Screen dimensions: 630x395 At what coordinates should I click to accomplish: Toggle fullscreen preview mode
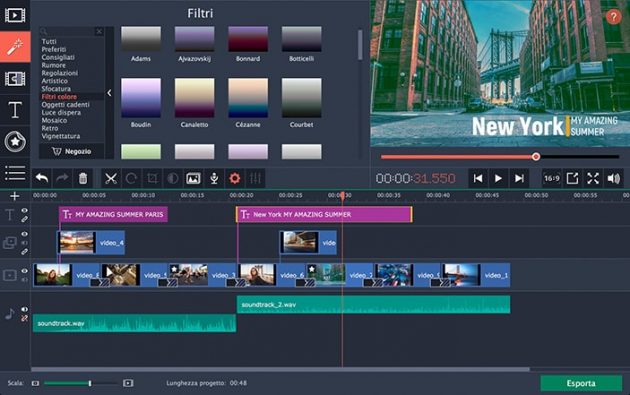(x=593, y=178)
